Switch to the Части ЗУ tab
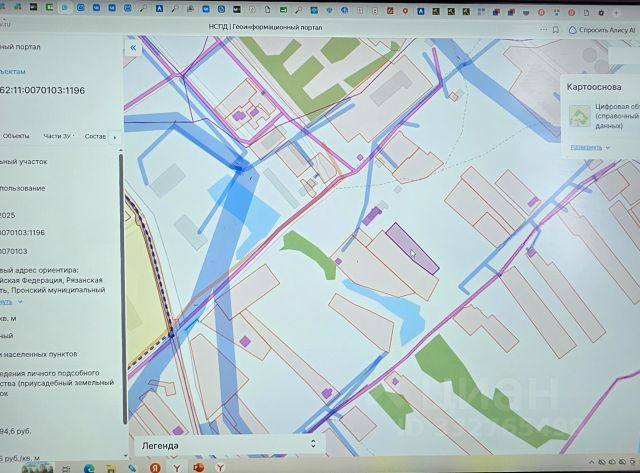The height and width of the screenshot is (473, 640). coord(58,136)
